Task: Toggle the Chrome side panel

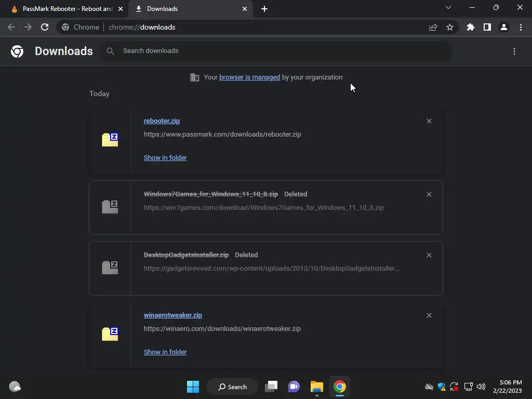Action: click(487, 27)
